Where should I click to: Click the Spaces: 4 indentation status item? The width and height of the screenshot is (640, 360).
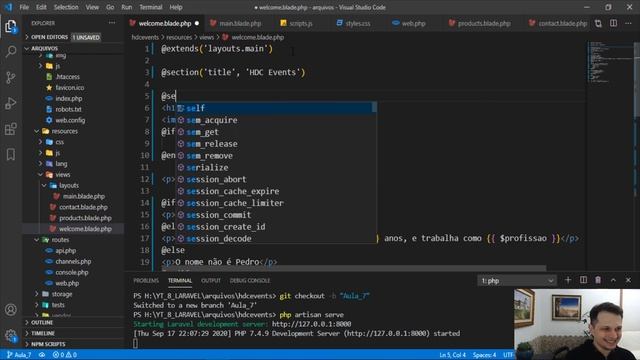tap(484, 355)
